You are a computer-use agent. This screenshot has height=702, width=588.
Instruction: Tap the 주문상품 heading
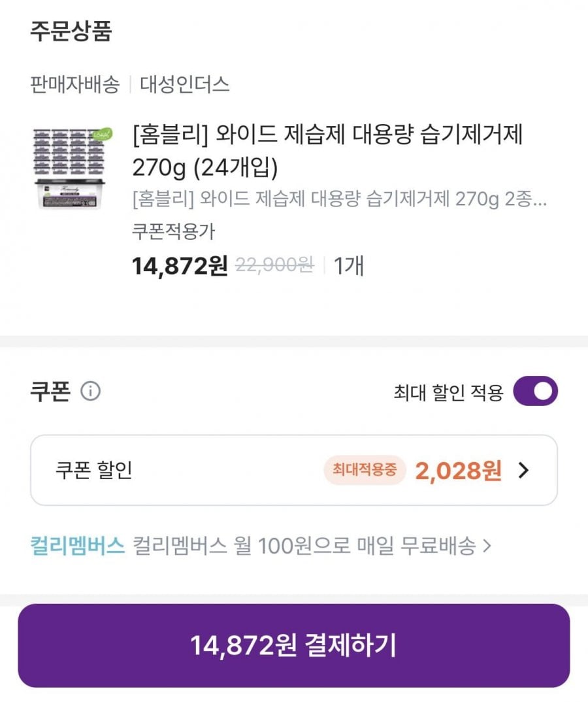click(x=71, y=31)
